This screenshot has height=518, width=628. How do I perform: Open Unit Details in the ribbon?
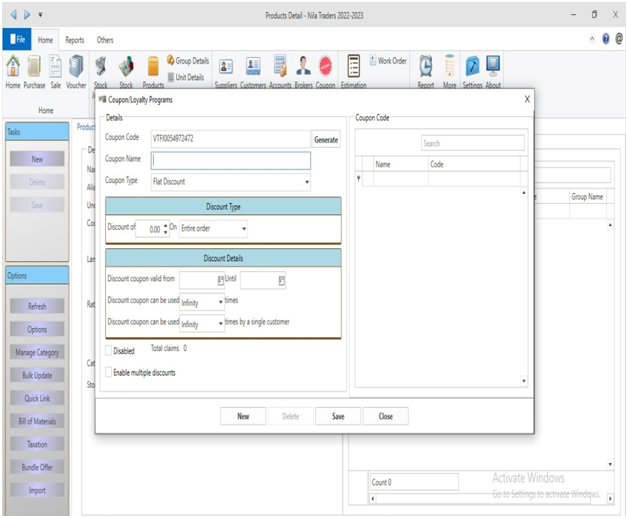click(x=185, y=77)
